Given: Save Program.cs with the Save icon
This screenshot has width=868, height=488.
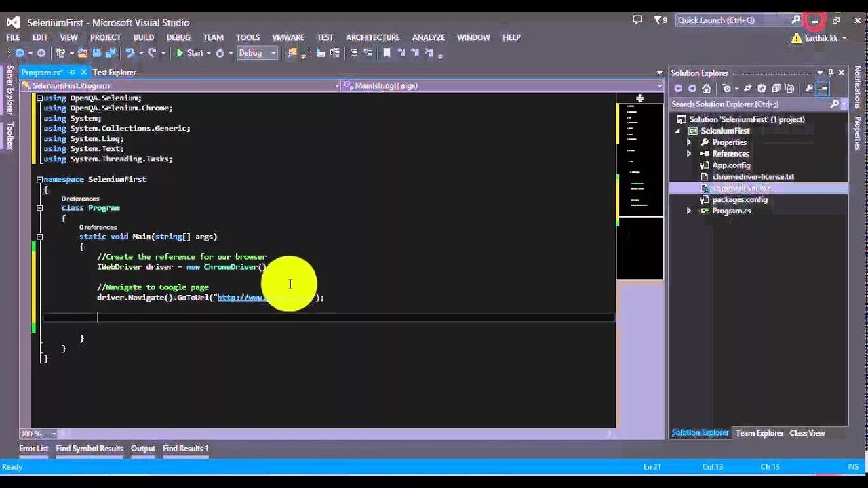Looking at the screenshot, I should 96,53.
